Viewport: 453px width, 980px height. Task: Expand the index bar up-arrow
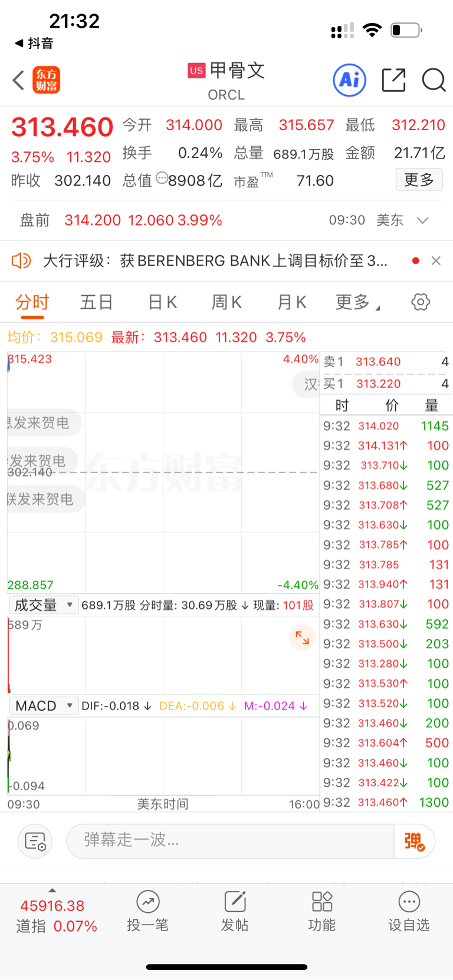(x=52, y=890)
